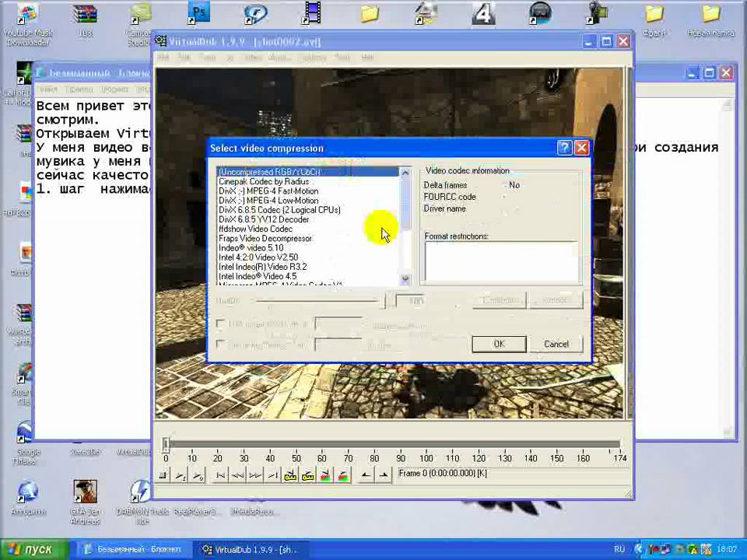Set the mark-out selection end button
The image size is (747, 560).
pyautogui.click(x=383, y=474)
